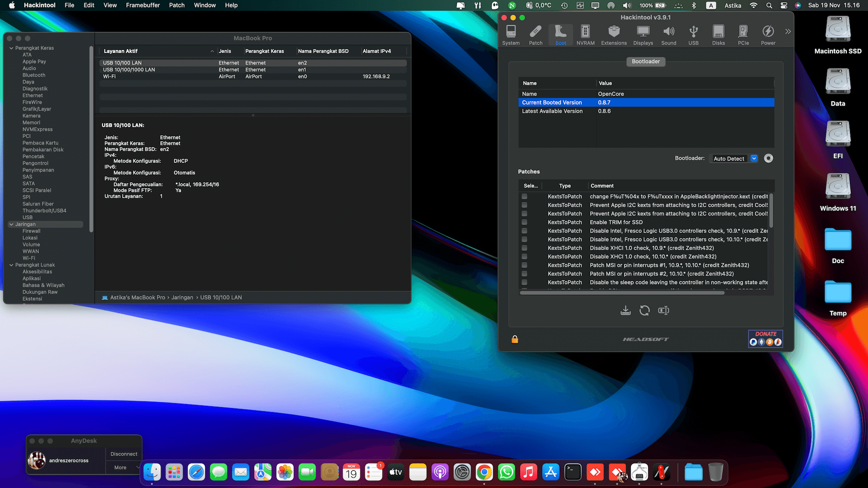Check Disable XHCI 1.0 check 10.9 checkbox
This screenshot has height=488, width=868.
click(524, 248)
